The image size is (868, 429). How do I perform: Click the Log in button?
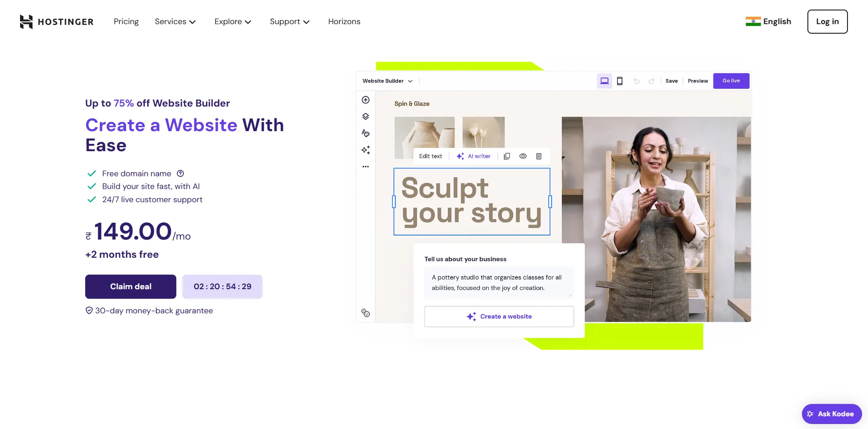pos(827,21)
